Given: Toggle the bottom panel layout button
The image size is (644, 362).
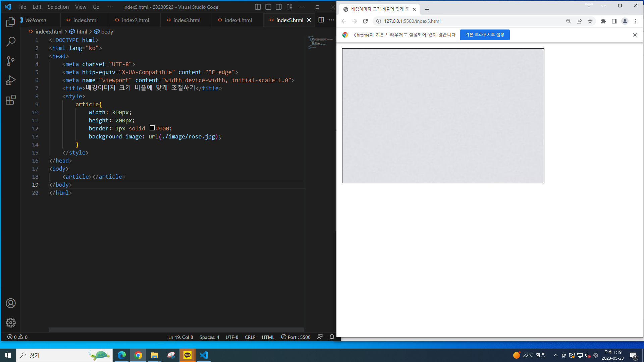Looking at the screenshot, I should (268, 7).
